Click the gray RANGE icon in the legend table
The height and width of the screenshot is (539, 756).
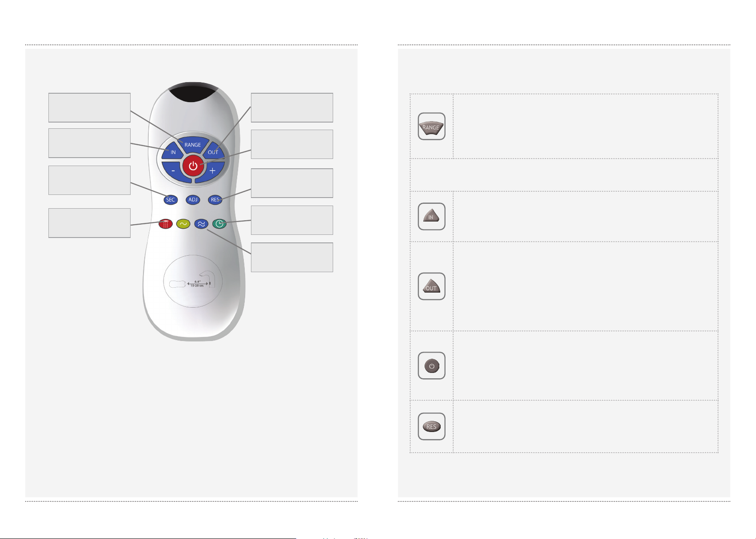[431, 127]
